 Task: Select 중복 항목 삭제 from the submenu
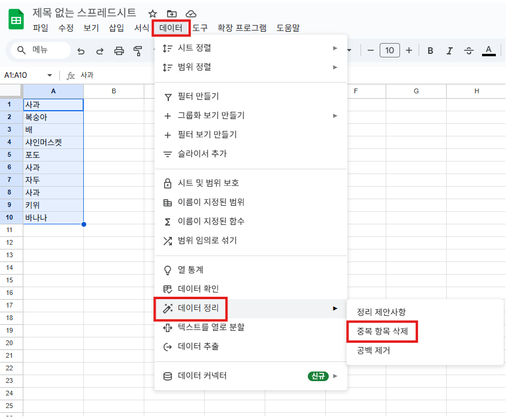click(381, 331)
